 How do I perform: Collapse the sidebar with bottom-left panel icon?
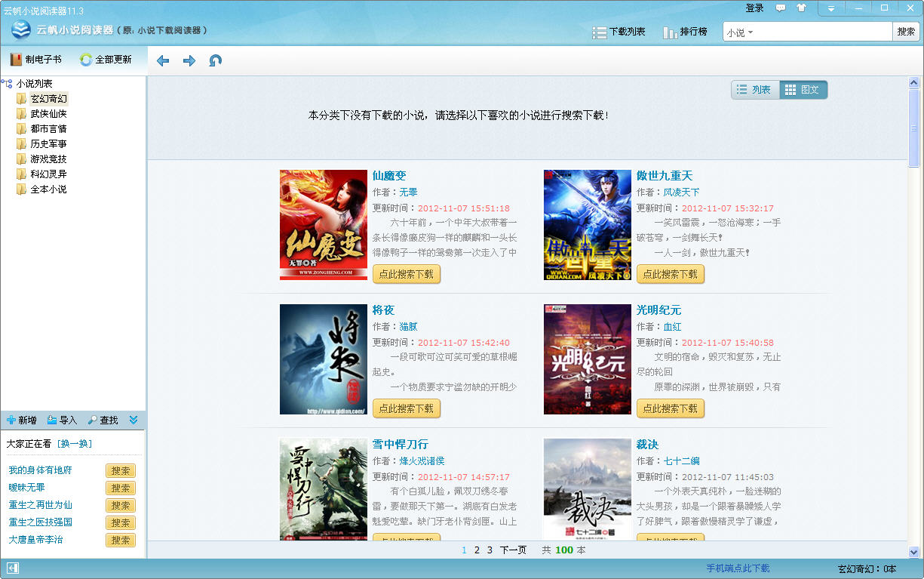click(x=12, y=568)
